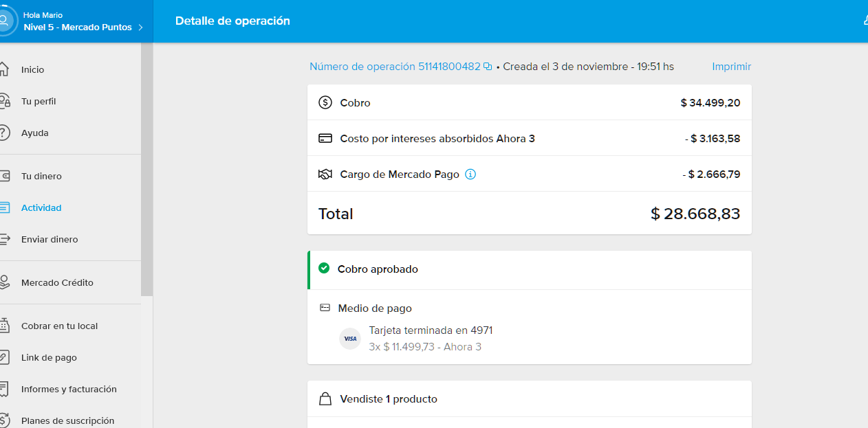The image size is (868, 428).
Task: Open the Inicio home icon
Action: 3,69
